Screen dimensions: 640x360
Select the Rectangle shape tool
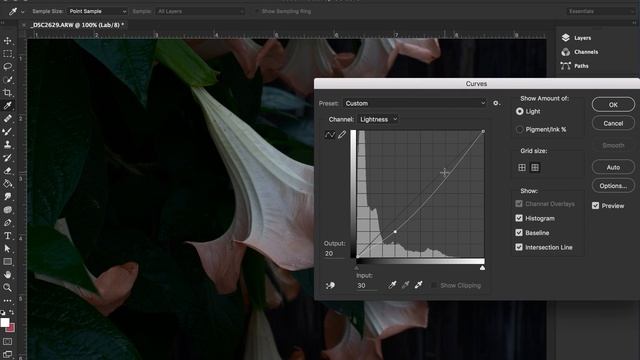pos(7,262)
